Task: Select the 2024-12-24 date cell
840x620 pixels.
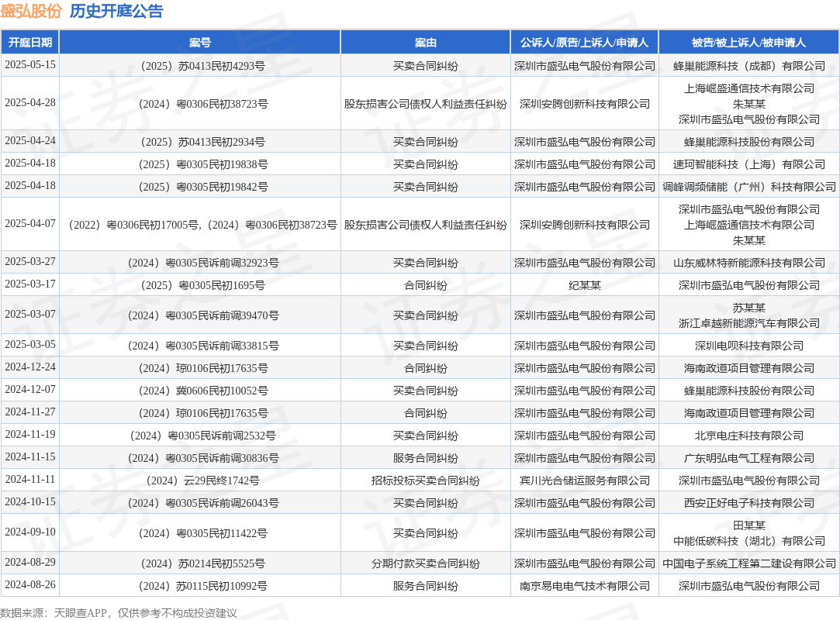Action: pyautogui.click(x=30, y=367)
